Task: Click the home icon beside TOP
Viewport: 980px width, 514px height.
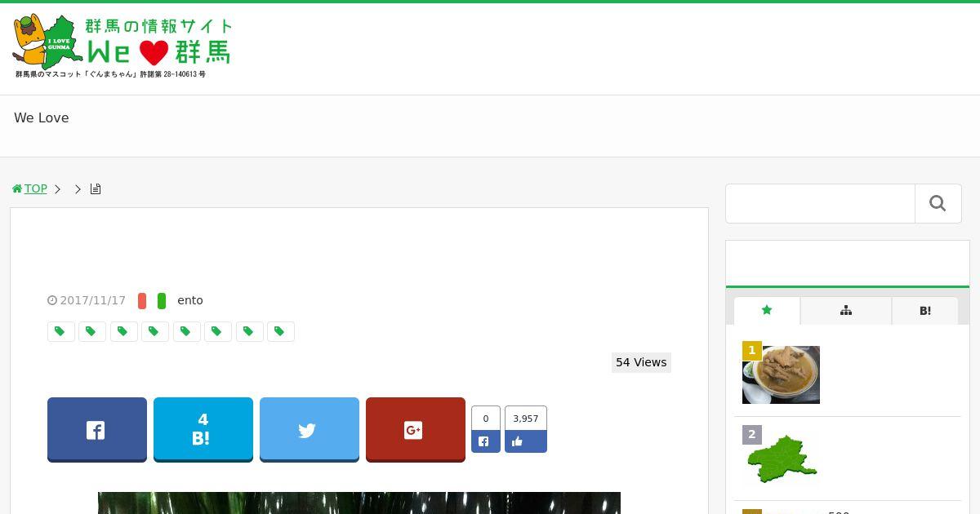Action: (x=17, y=188)
